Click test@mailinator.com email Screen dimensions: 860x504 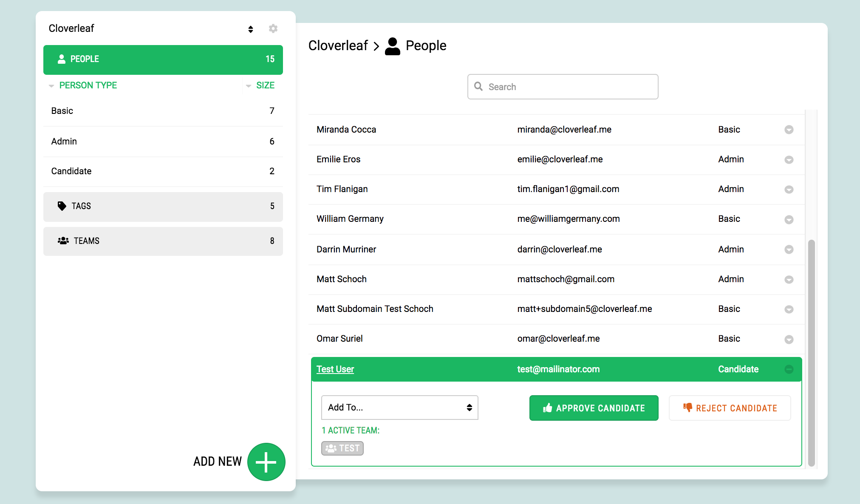coord(558,369)
